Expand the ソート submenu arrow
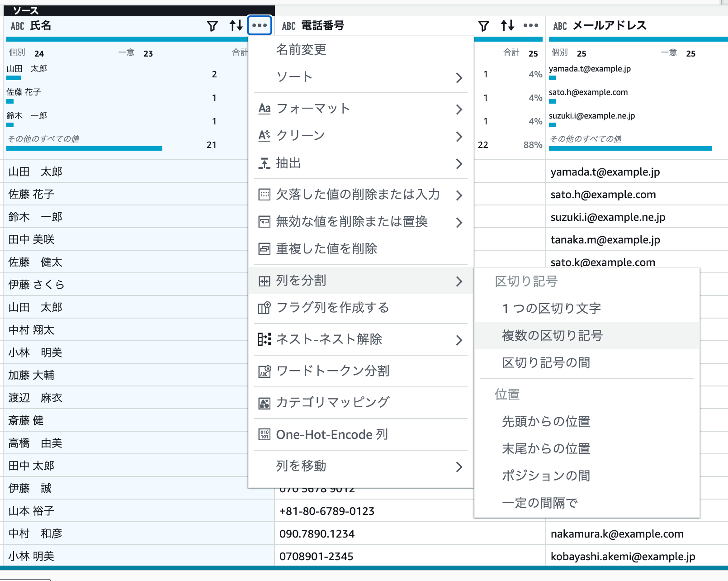 (x=459, y=78)
